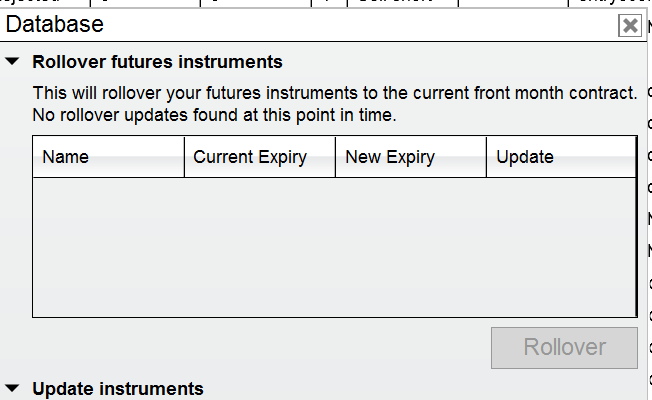Image resolution: width=652 pixels, height=400 pixels.
Task: Click the front month contract description text
Action: coord(334,93)
